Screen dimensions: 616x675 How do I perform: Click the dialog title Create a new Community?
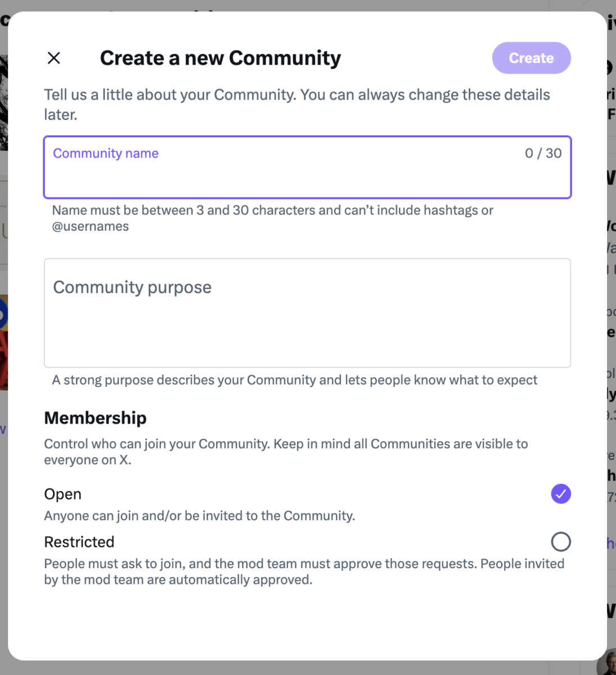[220, 58]
